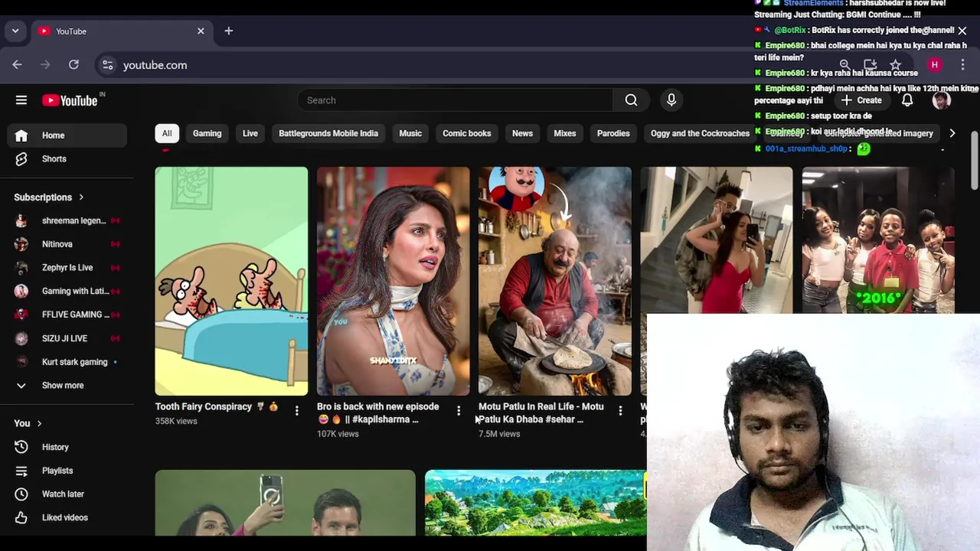The width and height of the screenshot is (980, 551).
Task: Select the Gaming filter chip
Action: (x=207, y=133)
